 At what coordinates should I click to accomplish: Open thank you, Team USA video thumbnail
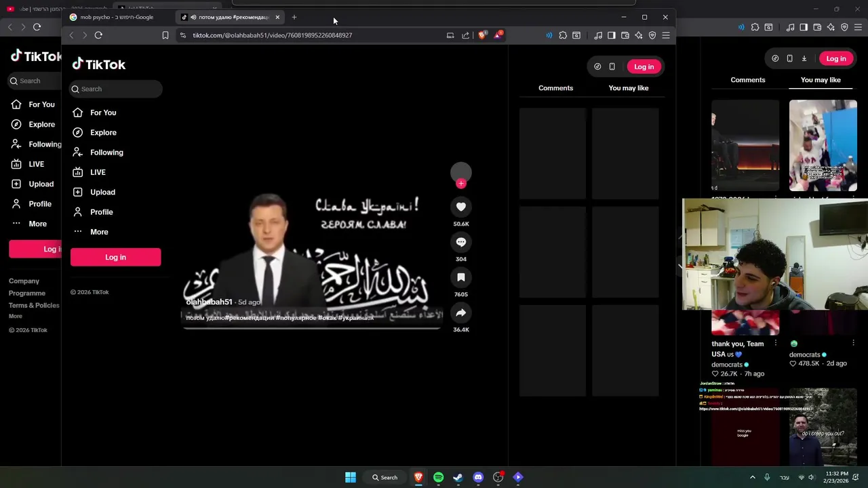(745, 323)
